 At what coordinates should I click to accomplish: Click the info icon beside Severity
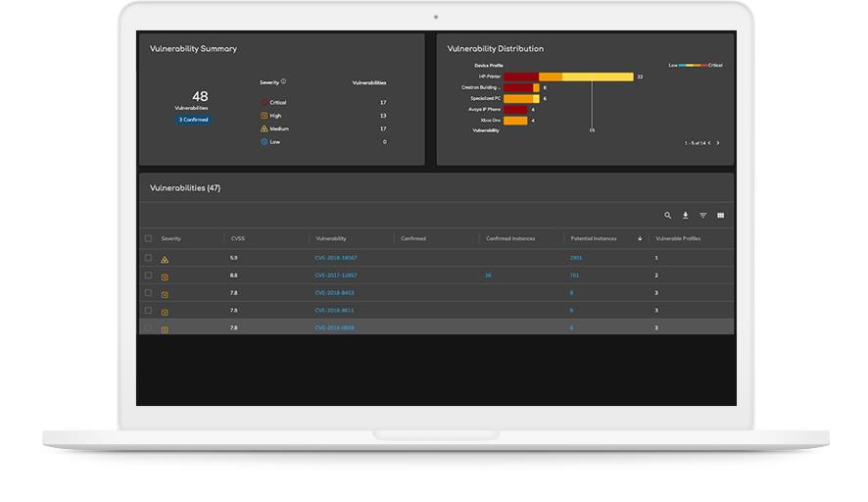tap(284, 82)
